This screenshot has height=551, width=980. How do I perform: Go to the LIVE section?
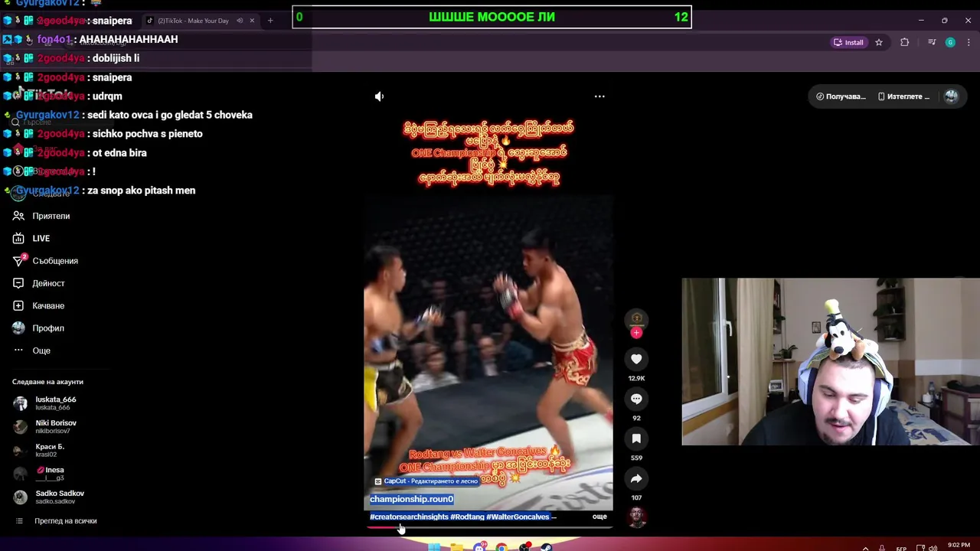click(x=41, y=238)
